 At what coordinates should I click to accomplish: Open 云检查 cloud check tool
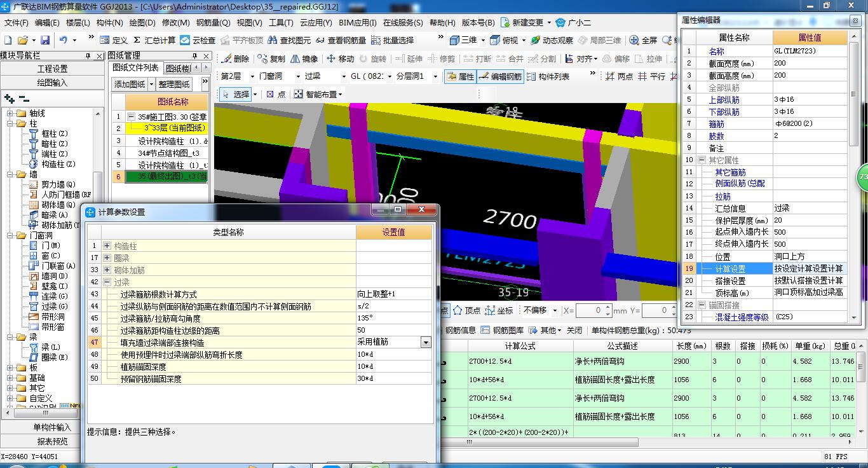pos(198,40)
